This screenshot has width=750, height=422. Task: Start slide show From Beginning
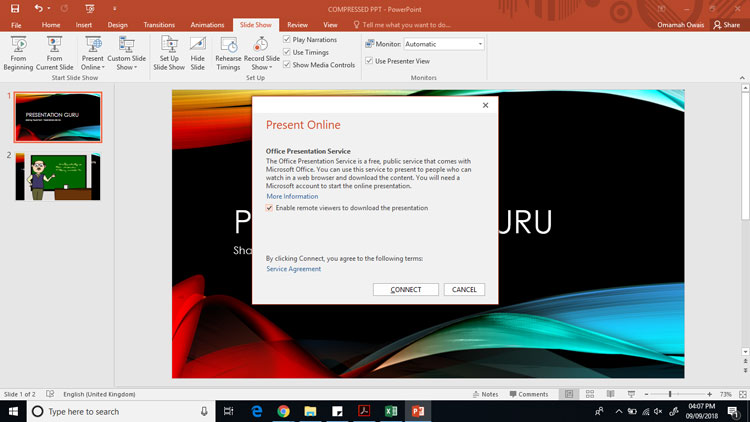pos(18,53)
